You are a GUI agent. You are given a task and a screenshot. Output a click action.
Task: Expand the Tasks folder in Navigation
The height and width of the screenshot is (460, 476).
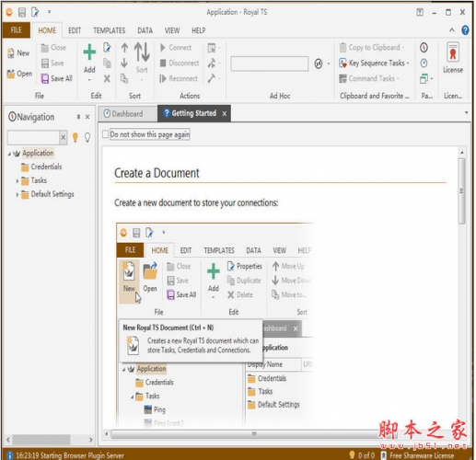(17, 181)
